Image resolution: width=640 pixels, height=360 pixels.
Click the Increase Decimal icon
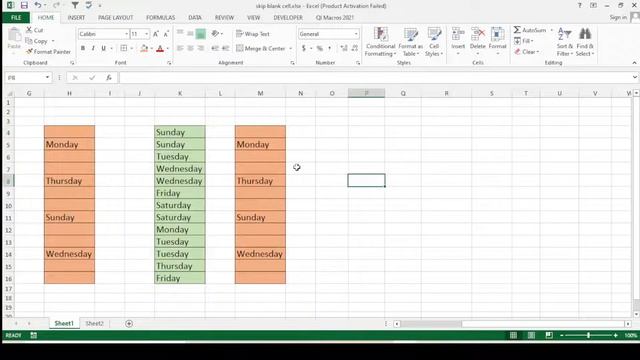344,48
